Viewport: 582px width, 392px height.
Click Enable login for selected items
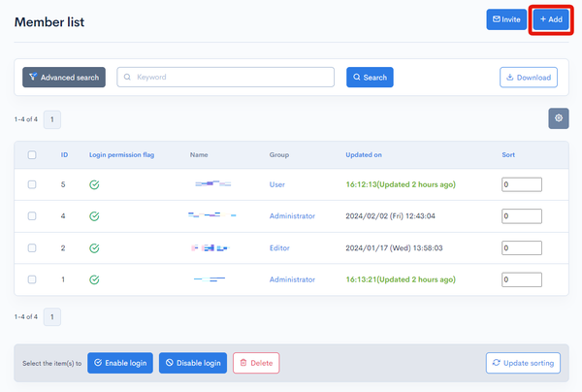pos(120,363)
